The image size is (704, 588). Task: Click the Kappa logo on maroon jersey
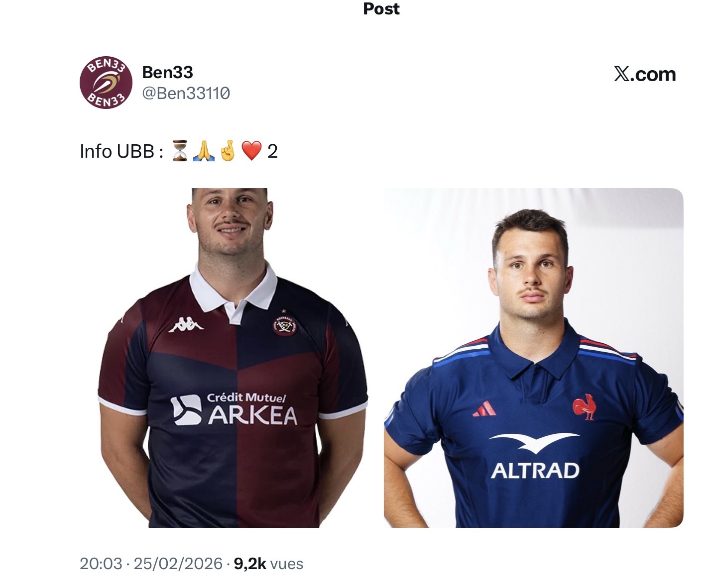click(x=186, y=324)
